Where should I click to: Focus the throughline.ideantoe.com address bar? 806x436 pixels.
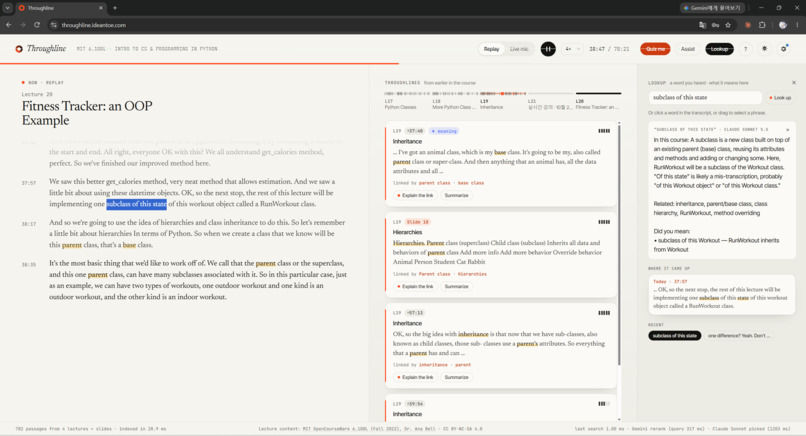[x=375, y=25]
